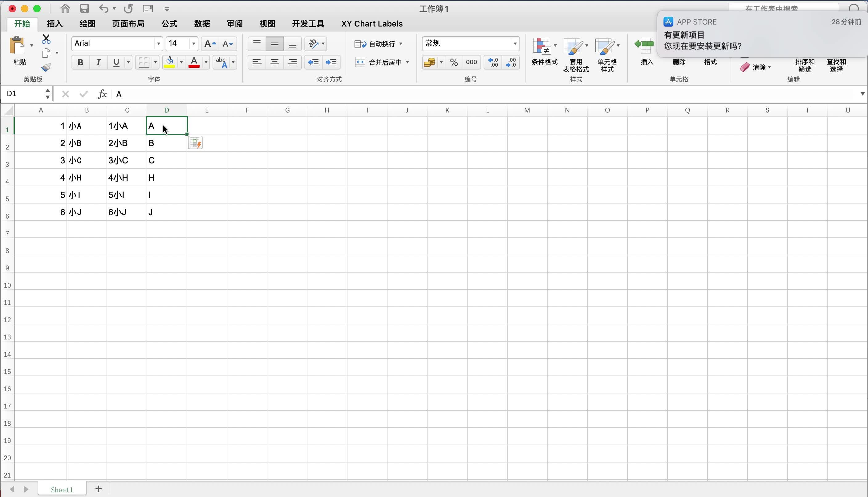This screenshot has width=868, height=497.
Task: Save workbook with the floppy icon
Action: tap(84, 9)
